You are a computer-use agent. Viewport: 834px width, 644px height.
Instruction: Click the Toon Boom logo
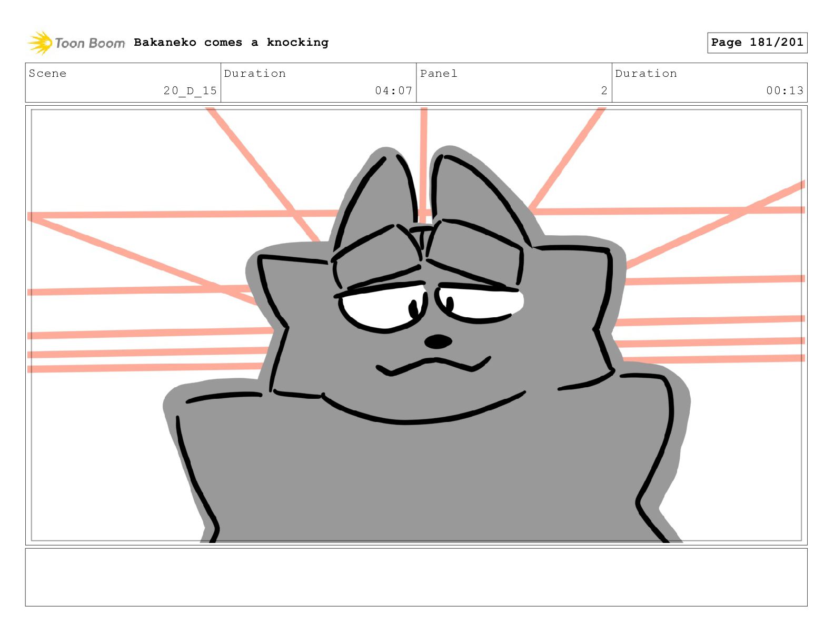pos(76,43)
